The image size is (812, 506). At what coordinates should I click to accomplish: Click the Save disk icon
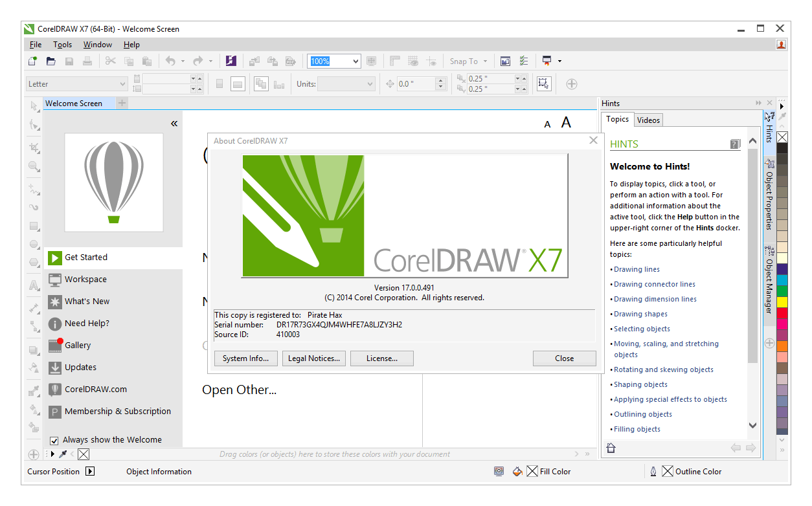(69, 61)
